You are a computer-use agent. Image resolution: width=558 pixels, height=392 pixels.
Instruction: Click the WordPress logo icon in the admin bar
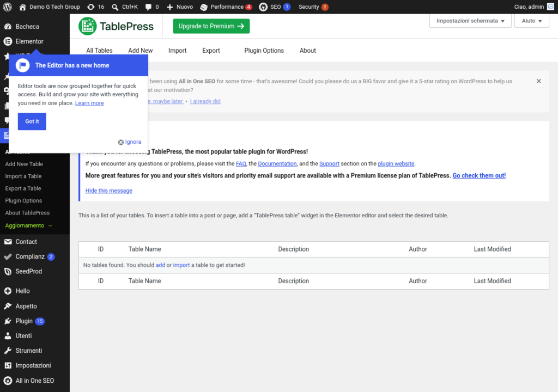[7, 7]
